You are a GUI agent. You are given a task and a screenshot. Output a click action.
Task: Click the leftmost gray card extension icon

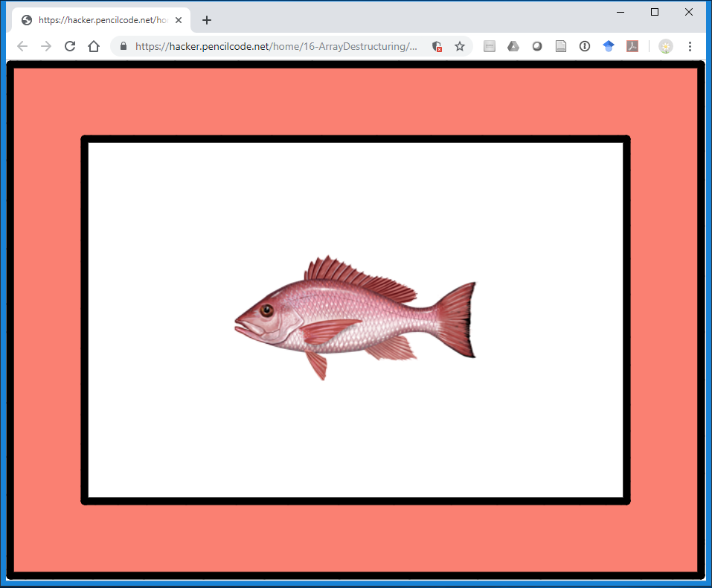coord(490,46)
